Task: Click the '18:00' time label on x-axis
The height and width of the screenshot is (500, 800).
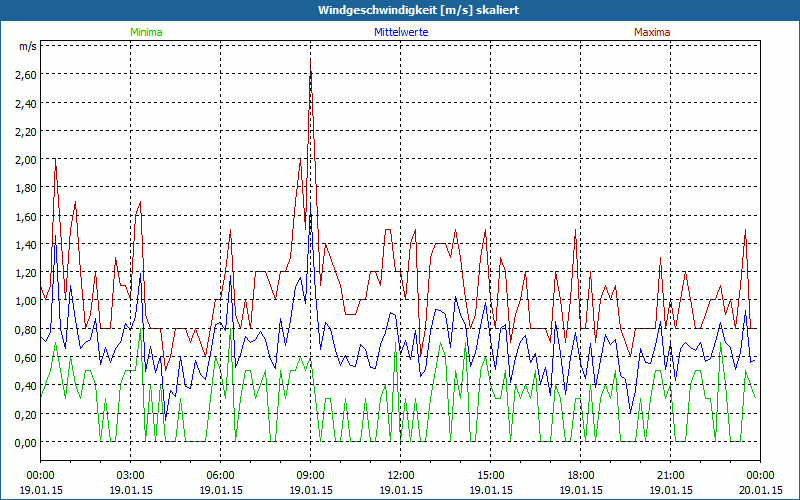Action: (581, 476)
